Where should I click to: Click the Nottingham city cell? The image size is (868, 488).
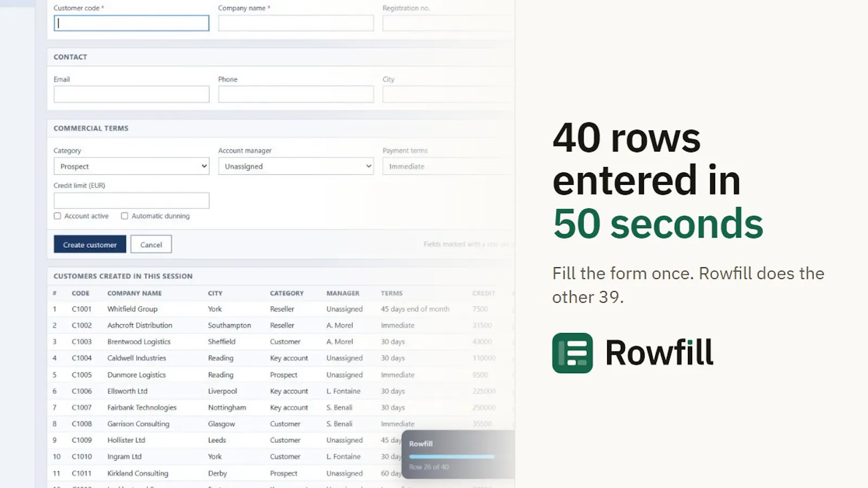227,407
